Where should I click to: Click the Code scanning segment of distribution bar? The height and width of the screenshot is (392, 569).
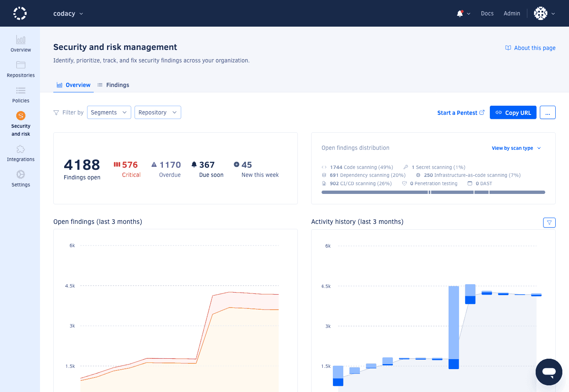point(375,192)
